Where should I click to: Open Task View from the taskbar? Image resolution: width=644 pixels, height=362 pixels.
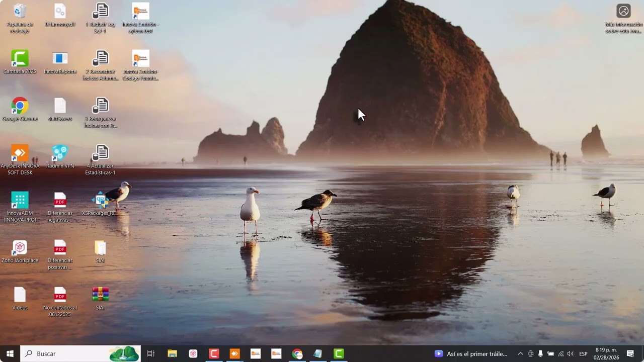coord(150,353)
